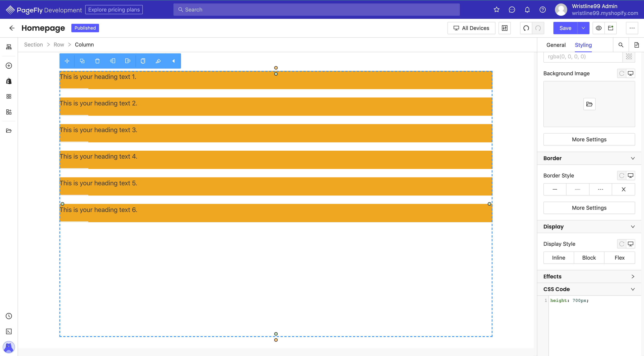Go to Section in breadcrumb
Viewport: 644px width, 356px height.
[x=34, y=45]
